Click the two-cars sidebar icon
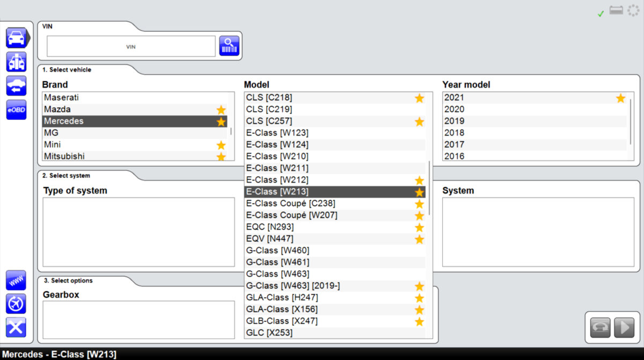 pos(16,62)
